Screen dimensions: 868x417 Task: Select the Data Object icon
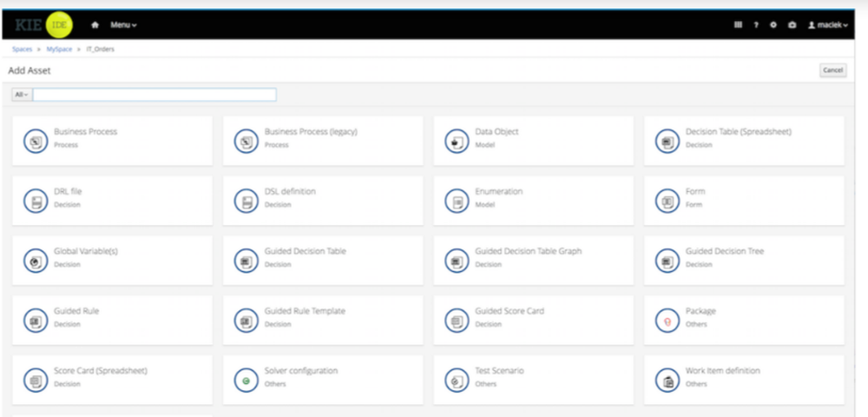pyautogui.click(x=457, y=142)
